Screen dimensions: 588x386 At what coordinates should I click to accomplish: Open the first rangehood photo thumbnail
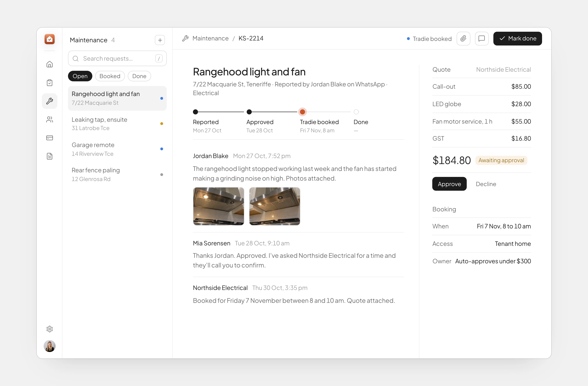pos(219,206)
